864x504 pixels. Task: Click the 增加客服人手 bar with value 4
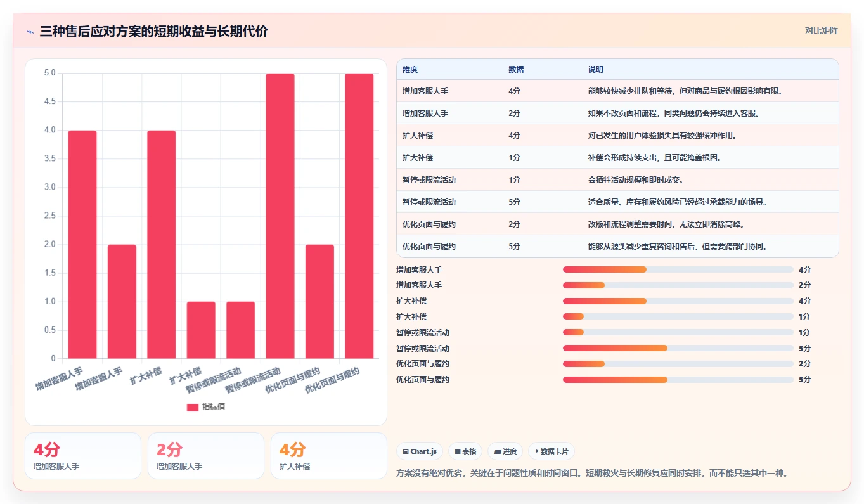82,245
